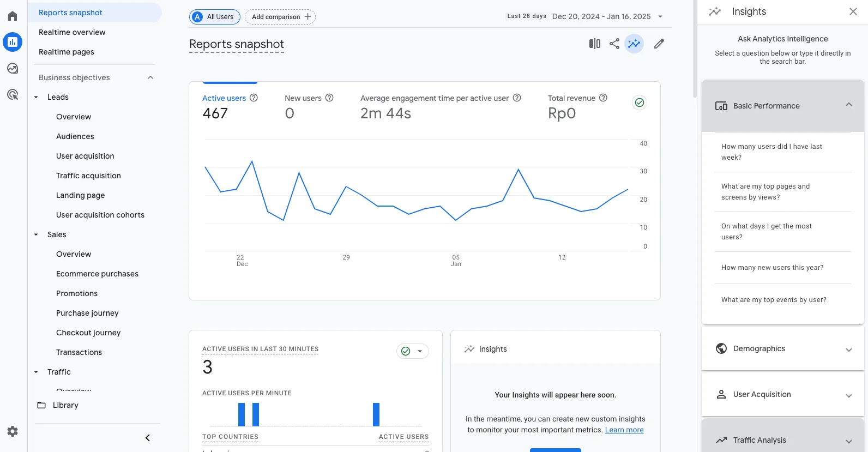The image size is (868, 452).
Task: Ask How many users did I have last week
Action: click(x=783, y=152)
